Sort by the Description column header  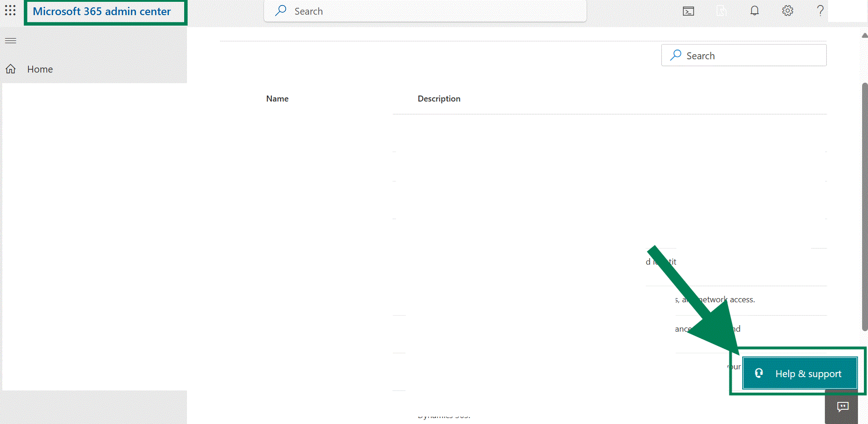click(x=439, y=99)
